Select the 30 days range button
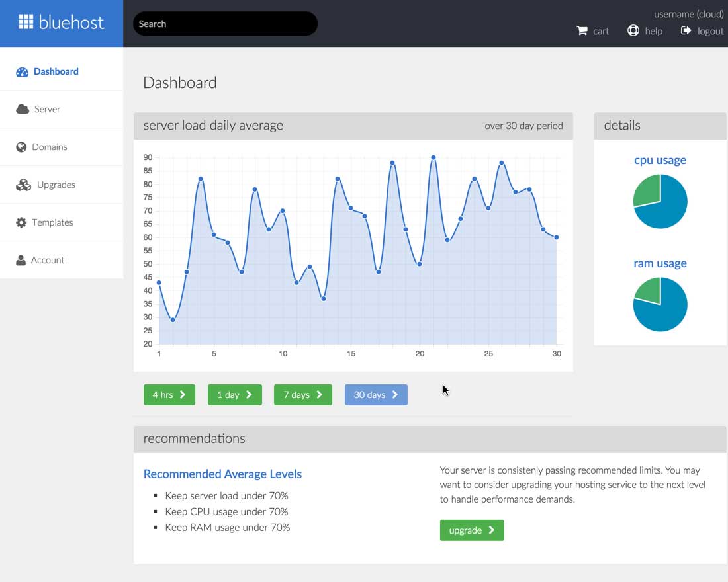This screenshot has height=582, width=728. click(376, 394)
